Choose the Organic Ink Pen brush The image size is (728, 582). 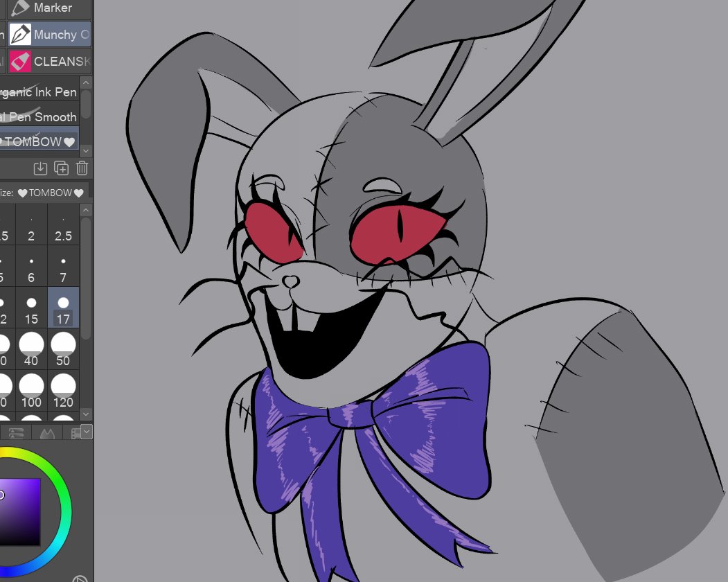pos(39,92)
